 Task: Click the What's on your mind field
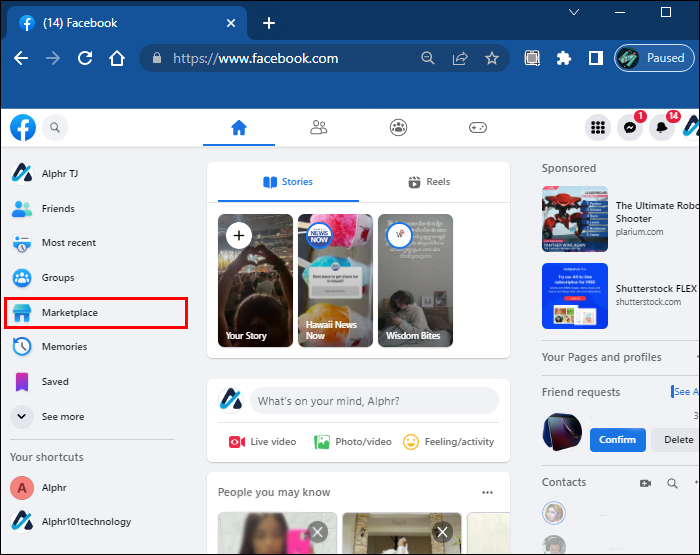tap(373, 401)
